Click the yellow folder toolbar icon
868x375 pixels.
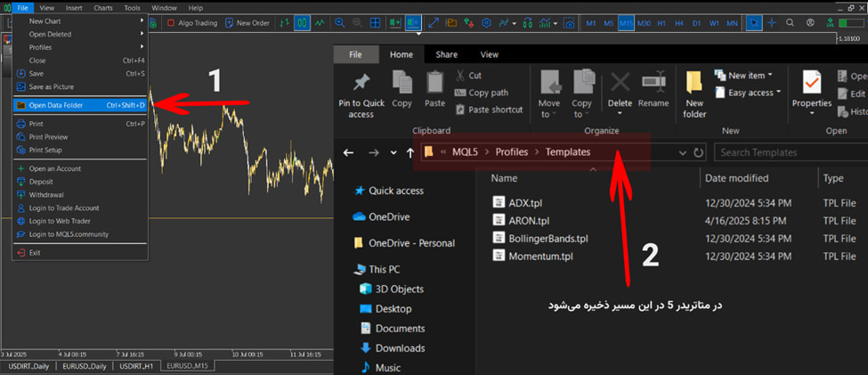pyautogui.click(x=451, y=23)
